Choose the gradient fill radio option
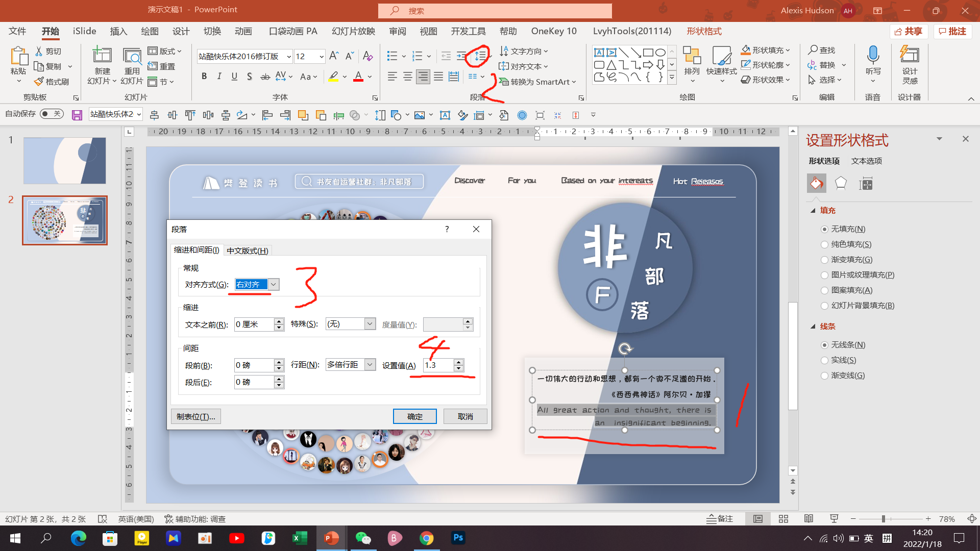This screenshot has width=980, height=551. (824, 260)
